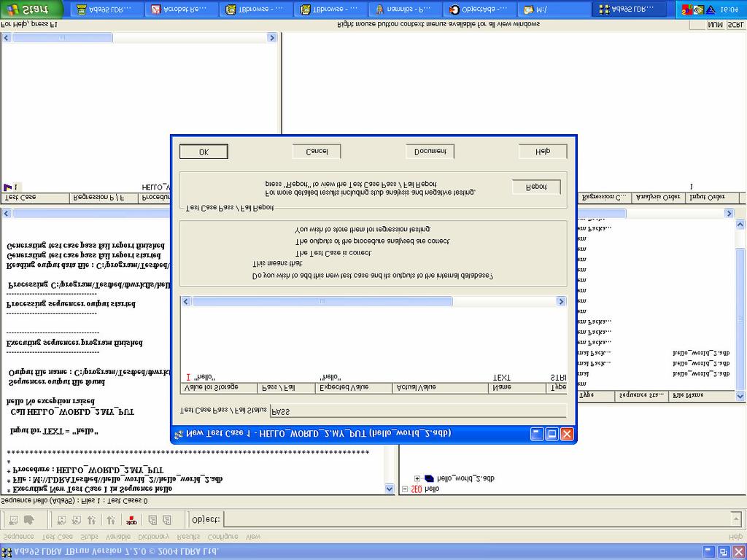Open the Sequence menu

pos(18,537)
